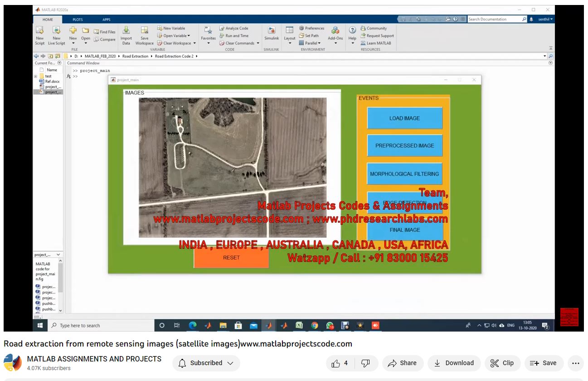The height and width of the screenshot is (381, 588).
Task: Click the LOAD IMAGE button
Action: (x=404, y=118)
